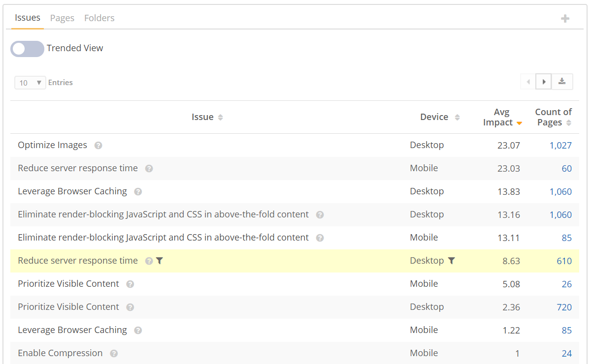Show help for Mobile Reduce server response time
The height and width of the screenshot is (364, 592).
pyautogui.click(x=149, y=168)
